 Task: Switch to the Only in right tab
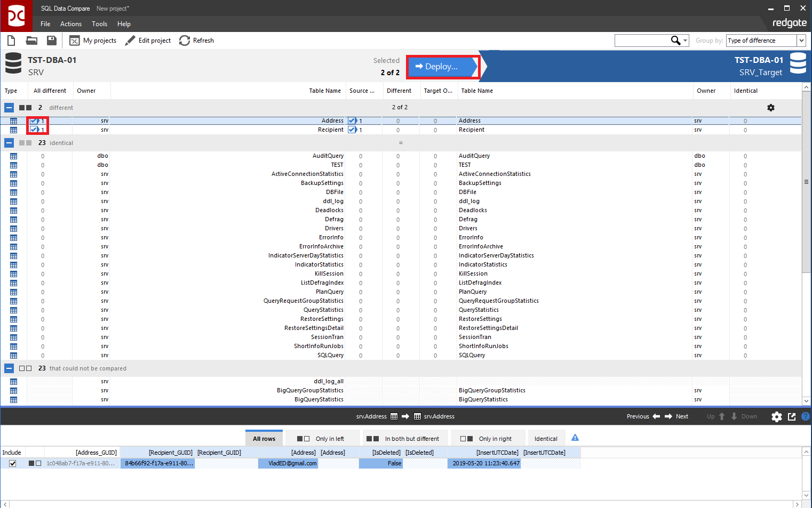[x=488, y=439]
